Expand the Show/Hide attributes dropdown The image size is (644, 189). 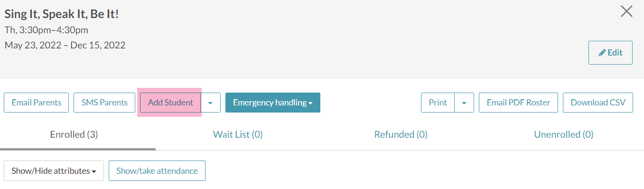click(x=54, y=171)
